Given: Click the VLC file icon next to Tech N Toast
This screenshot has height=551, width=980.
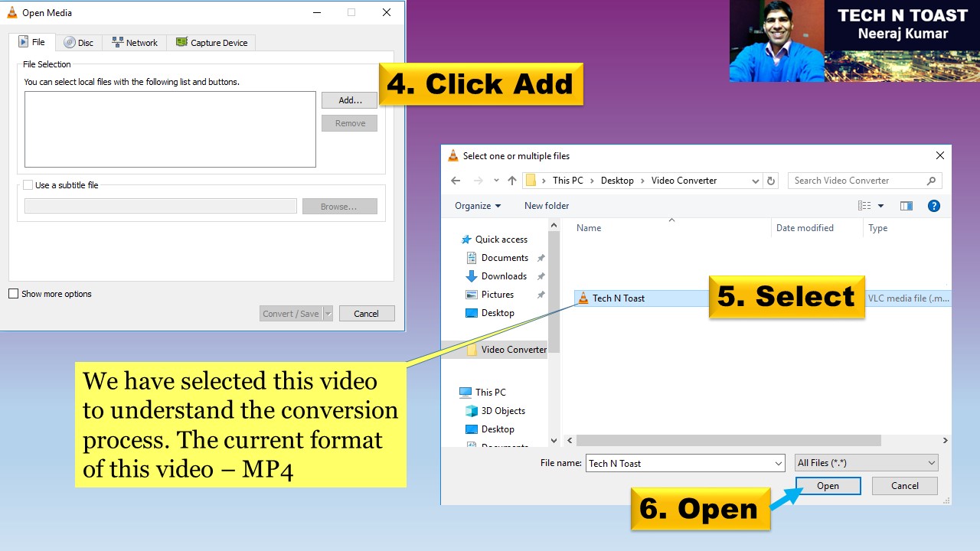Looking at the screenshot, I should click(583, 298).
